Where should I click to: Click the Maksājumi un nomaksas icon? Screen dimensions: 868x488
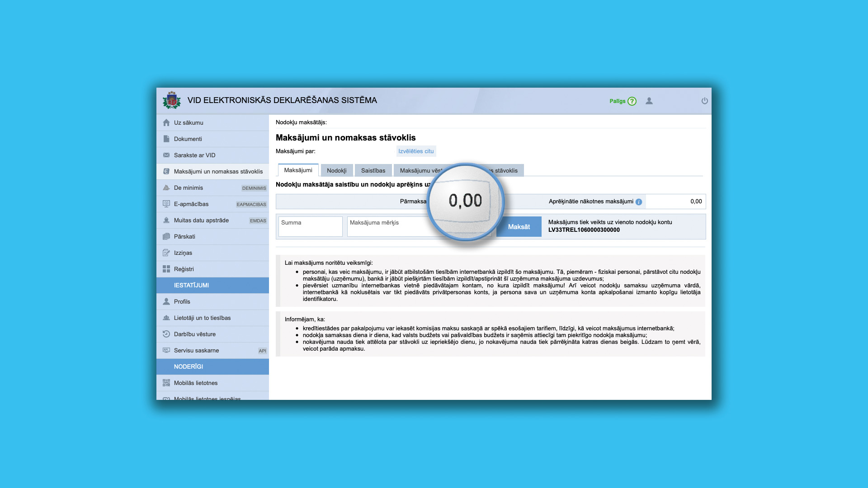[x=166, y=171]
